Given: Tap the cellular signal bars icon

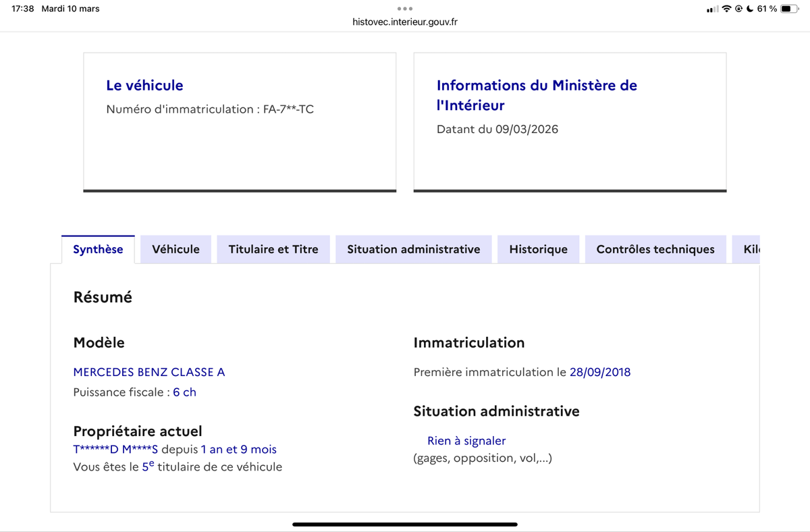Looking at the screenshot, I should (712, 9).
